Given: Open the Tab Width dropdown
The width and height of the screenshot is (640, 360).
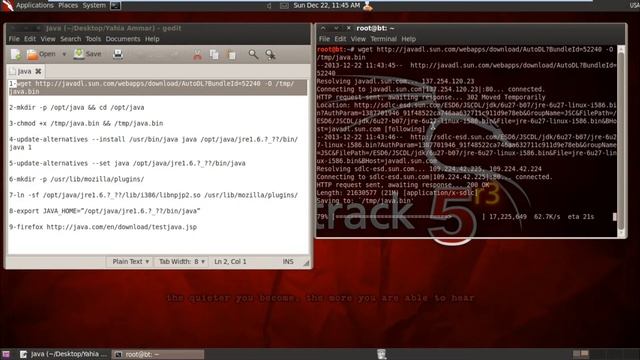Looking at the screenshot, I should pyautogui.click(x=182, y=262).
